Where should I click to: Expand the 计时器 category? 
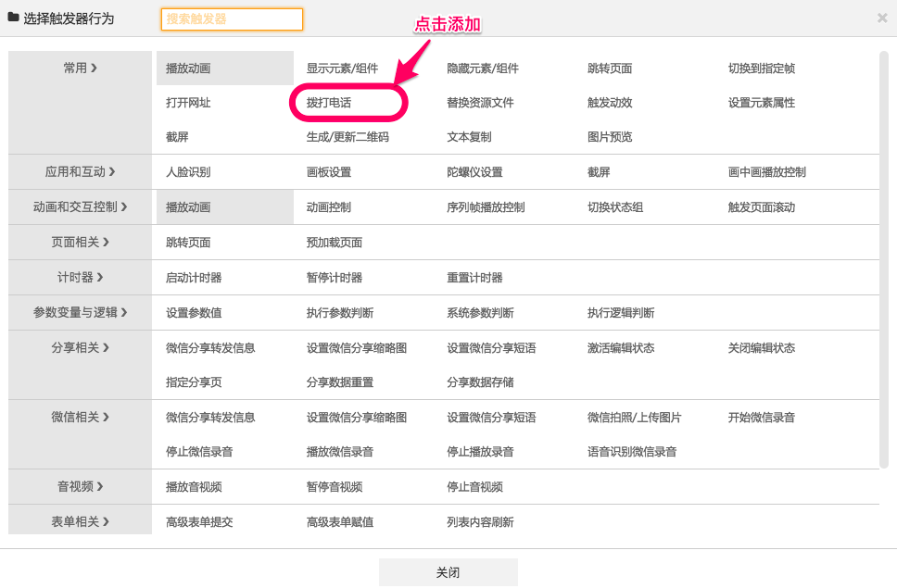click(x=80, y=277)
